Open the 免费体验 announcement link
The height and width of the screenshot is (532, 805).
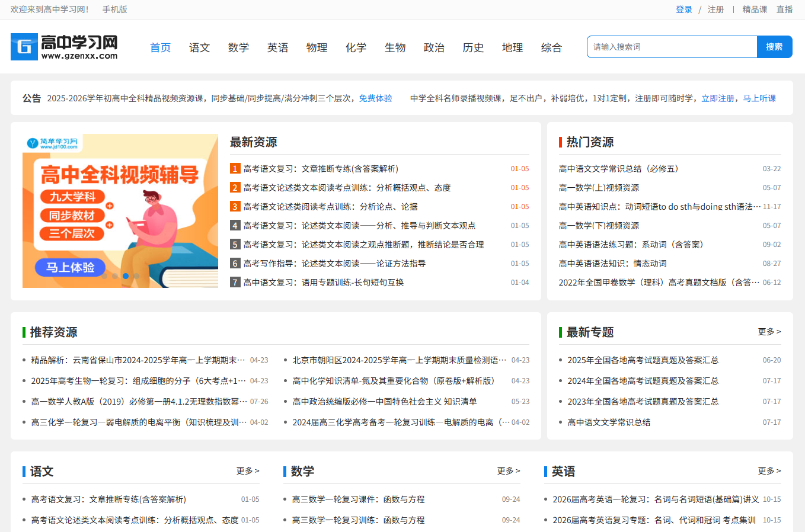pos(375,98)
